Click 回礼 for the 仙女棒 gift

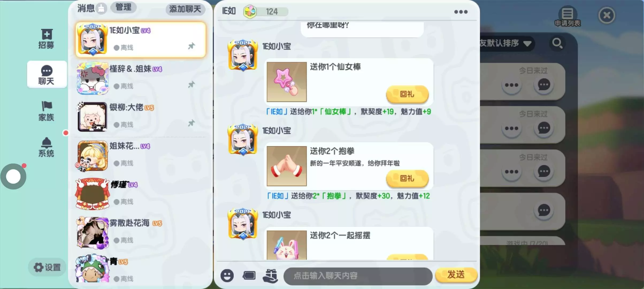(407, 94)
